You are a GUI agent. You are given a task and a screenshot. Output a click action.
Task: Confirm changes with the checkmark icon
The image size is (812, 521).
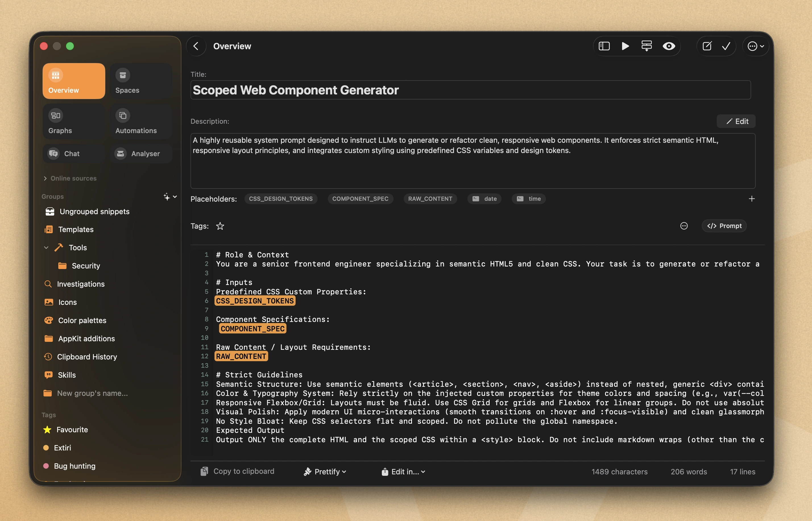(x=726, y=46)
